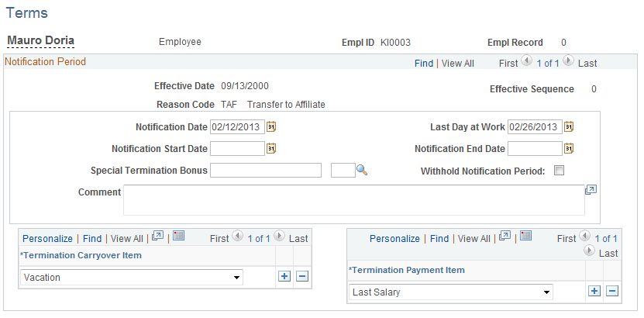
Task: Download Termination Carryover grid to spreadsheet
Action: (179, 236)
